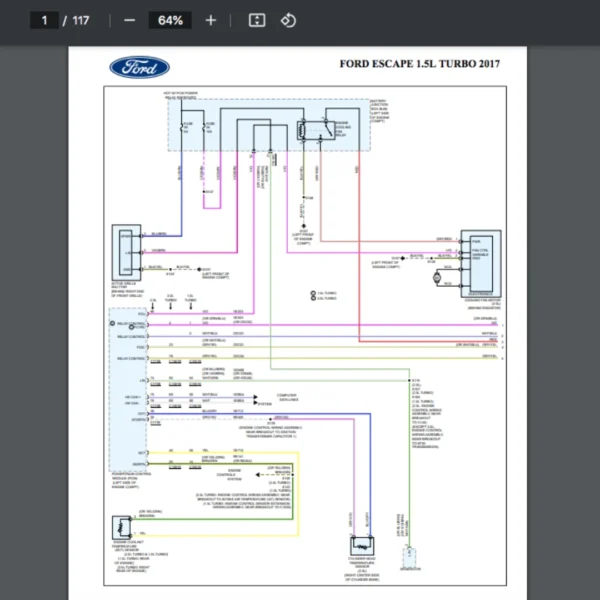Click the zoom out minus button
This screenshot has width=600, height=600.
tap(129, 20)
